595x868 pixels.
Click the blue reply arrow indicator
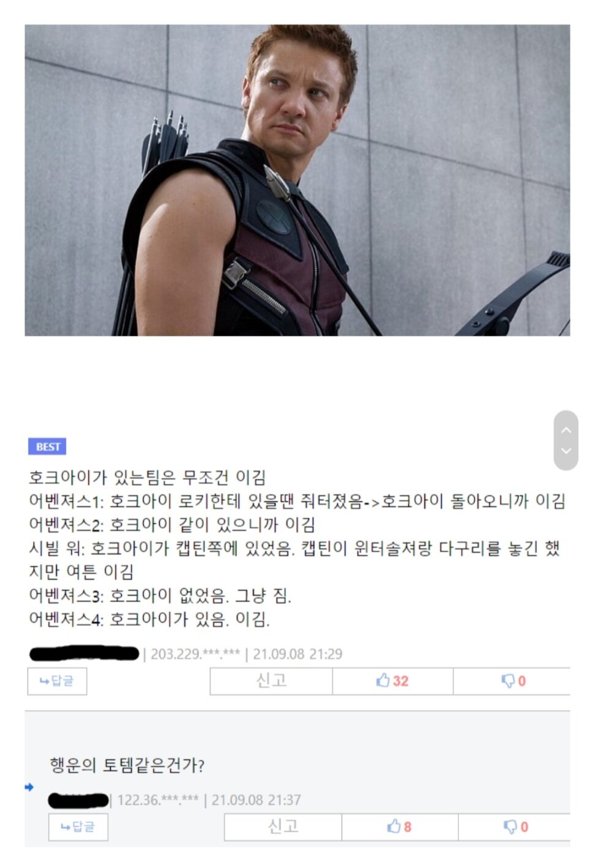coord(29,787)
